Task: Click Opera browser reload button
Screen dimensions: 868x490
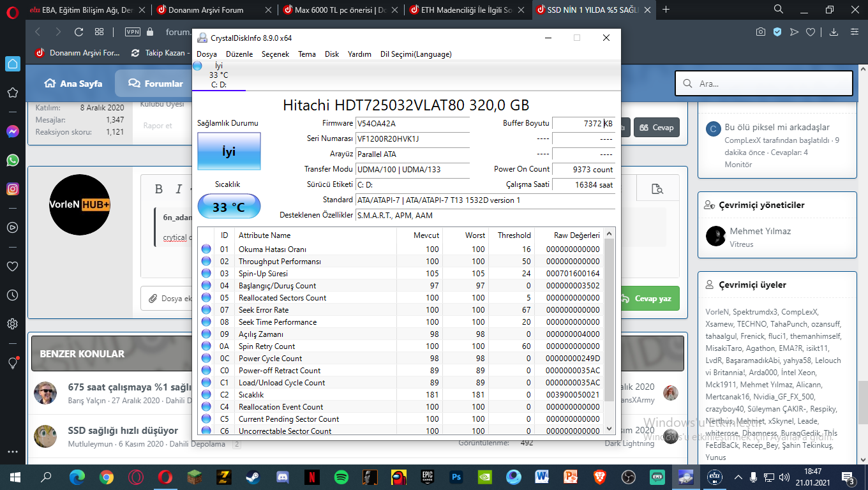Action: tap(79, 32)
